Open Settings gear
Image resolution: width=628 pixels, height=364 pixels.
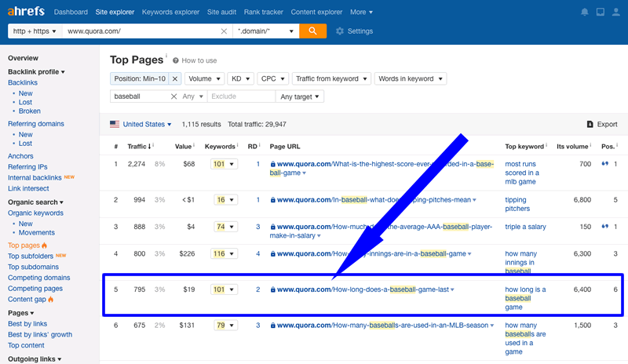[354, 31]
